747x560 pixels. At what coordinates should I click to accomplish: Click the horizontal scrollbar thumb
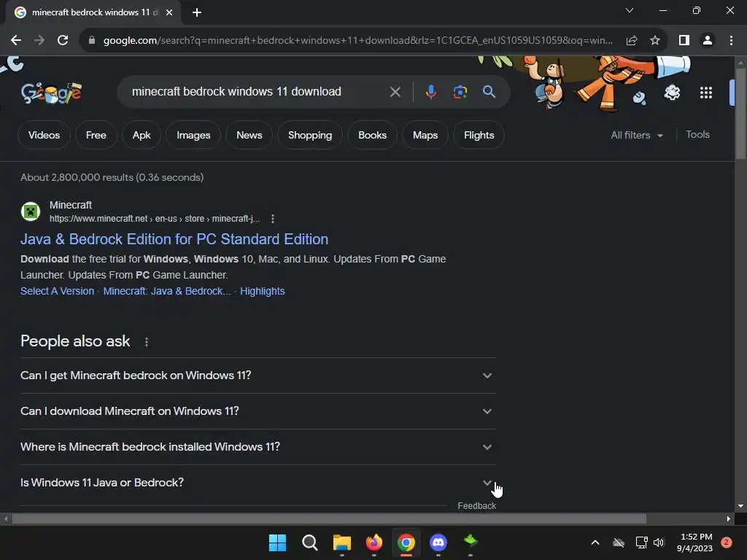[x=329, y=518]
